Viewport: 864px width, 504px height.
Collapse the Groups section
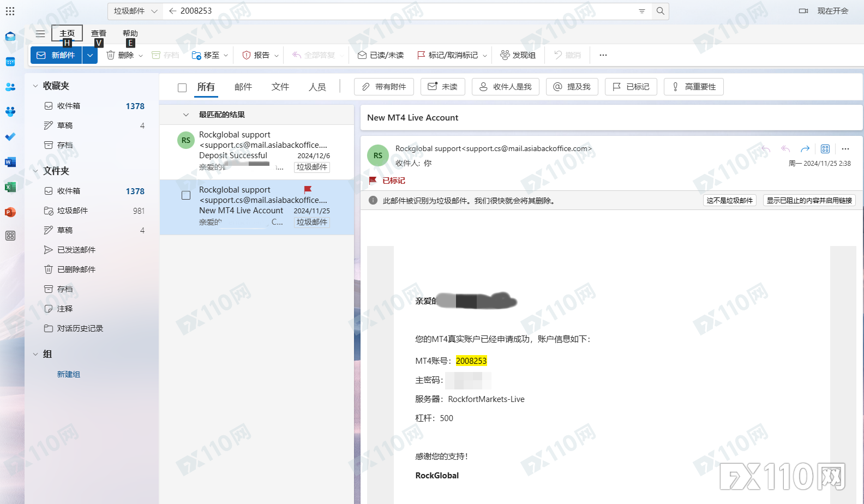pos(35,355)
